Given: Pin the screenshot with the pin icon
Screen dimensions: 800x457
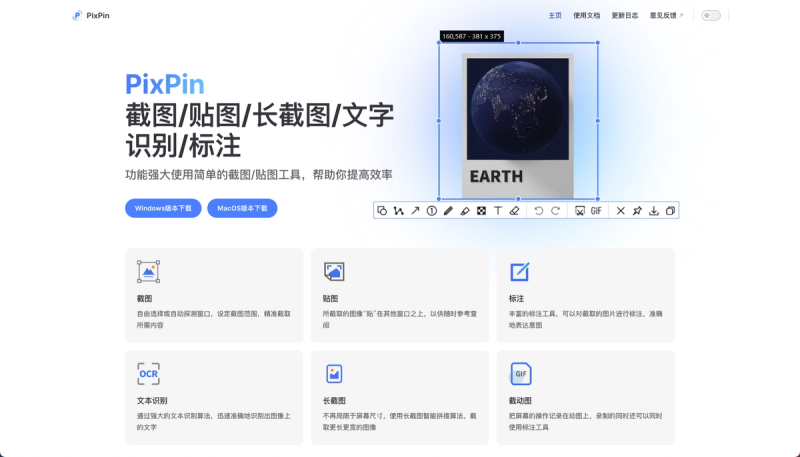Looking at the screenshot, I should pyautogui.click(x=637, y=211).
